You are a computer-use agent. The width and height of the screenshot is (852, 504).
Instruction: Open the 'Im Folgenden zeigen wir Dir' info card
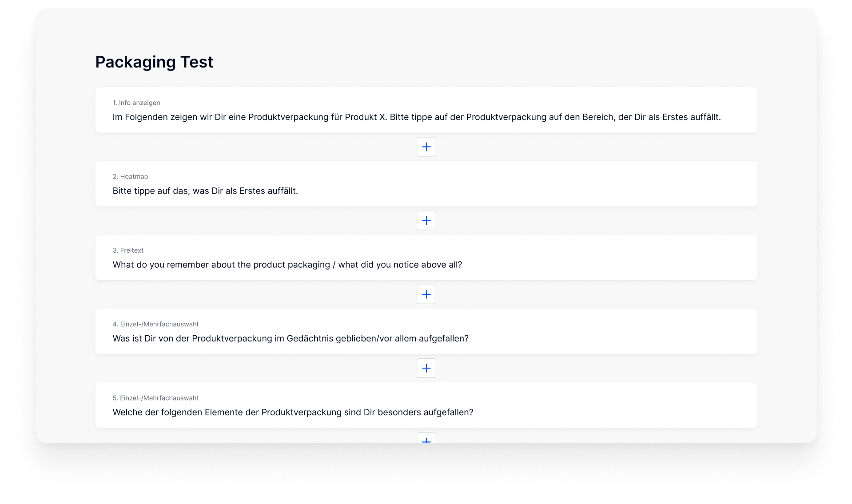(416, 117)
